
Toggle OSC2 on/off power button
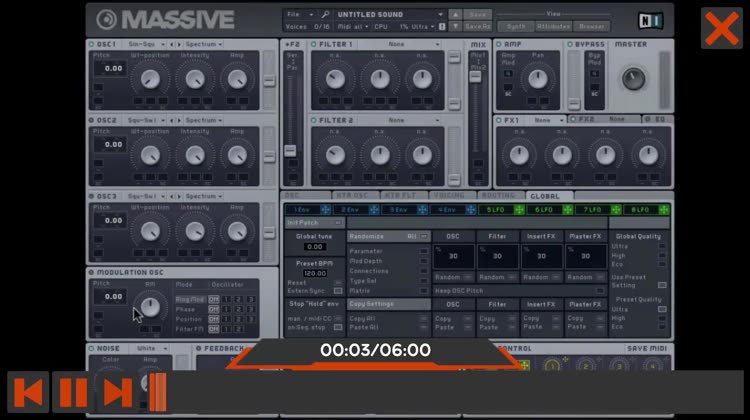click(91, 121)
